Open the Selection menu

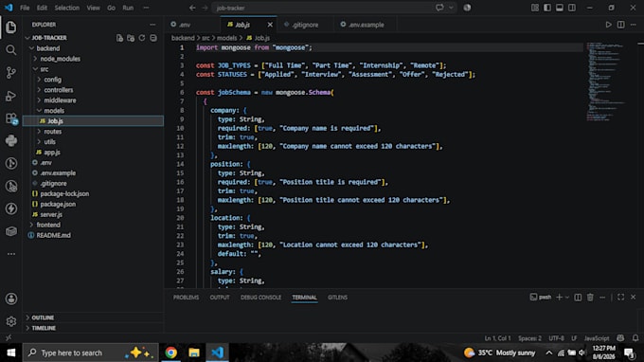67,8
